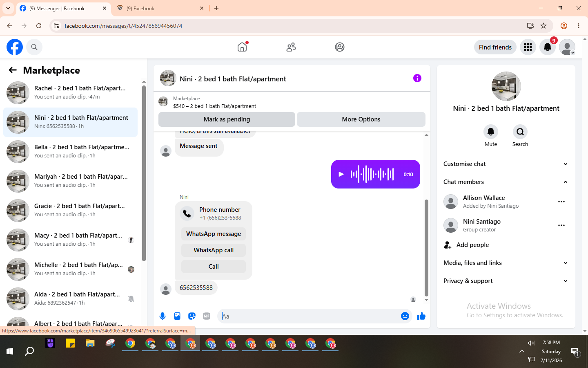Image resolution: width=588 pixels, height=368 pixels.
Task: Choose a GIF icon
Action: click(207, 316)
